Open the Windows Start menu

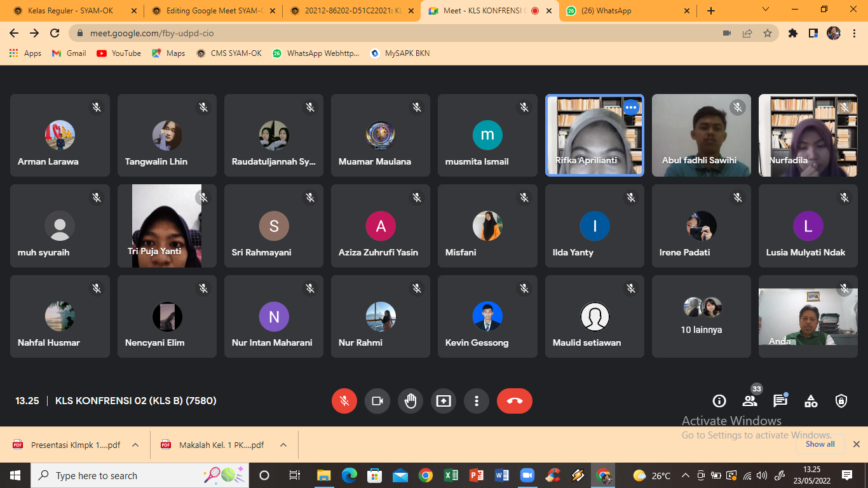pyautogui.click(x=15, y=475)
